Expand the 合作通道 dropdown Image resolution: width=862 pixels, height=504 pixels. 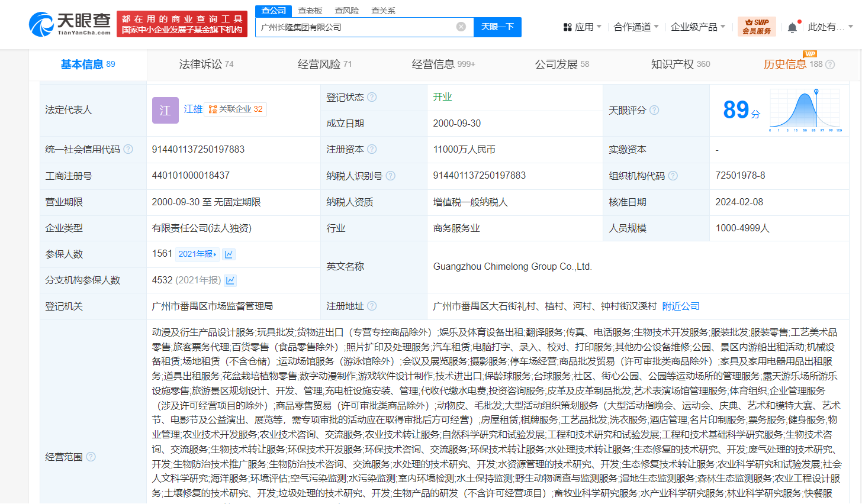tap(636, 27)
